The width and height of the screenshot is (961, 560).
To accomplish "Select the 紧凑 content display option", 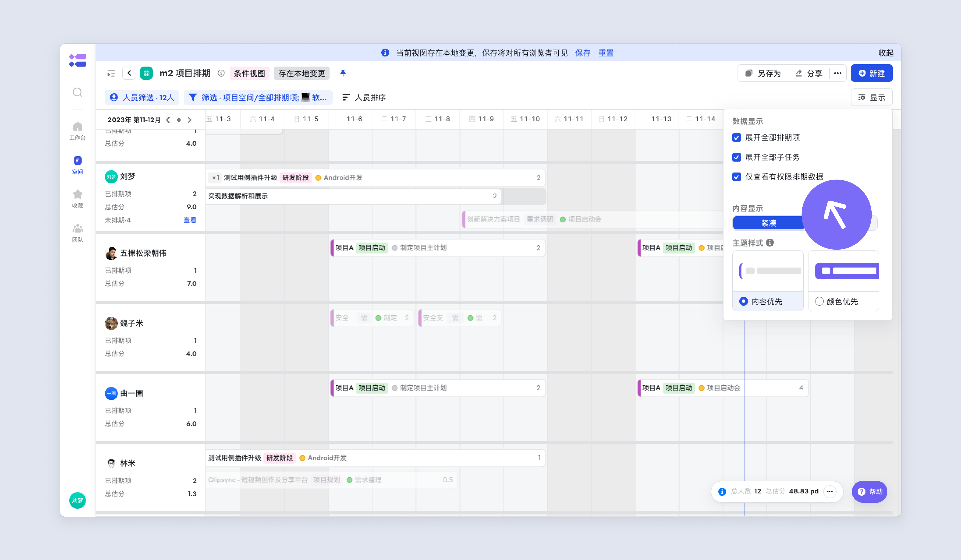I will click(x=768, y=223).
